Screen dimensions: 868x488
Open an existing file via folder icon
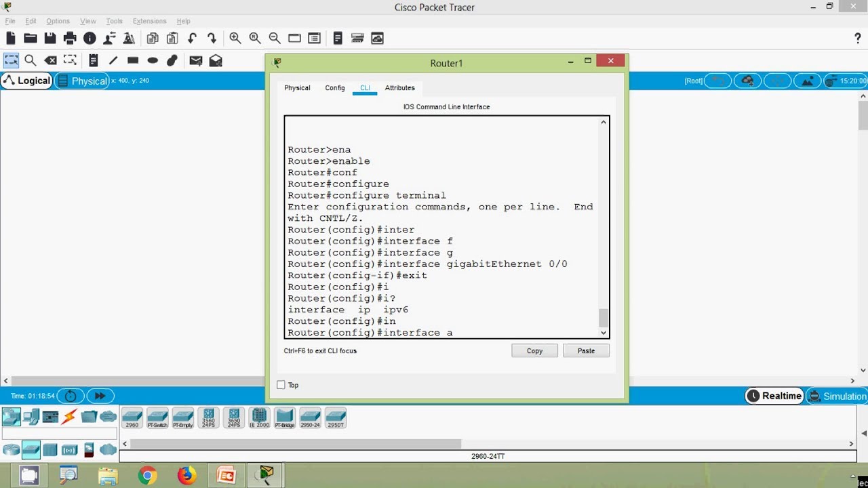pos(31,39)
